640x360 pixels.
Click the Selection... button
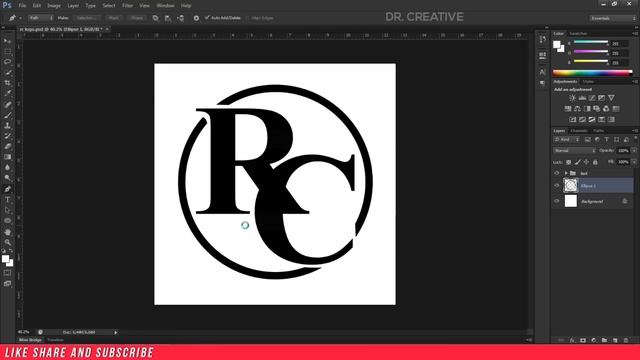tap(87, 18)
